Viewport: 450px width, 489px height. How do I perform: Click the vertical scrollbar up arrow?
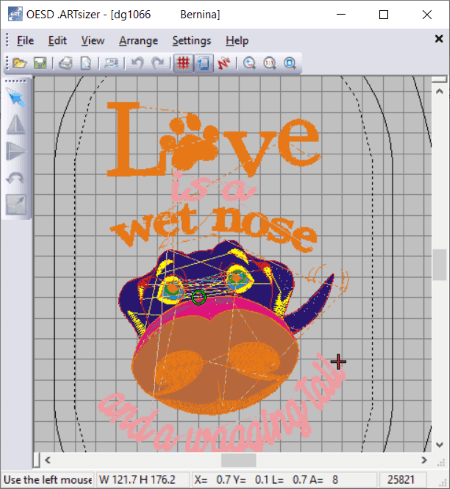(x=439, y=91)
